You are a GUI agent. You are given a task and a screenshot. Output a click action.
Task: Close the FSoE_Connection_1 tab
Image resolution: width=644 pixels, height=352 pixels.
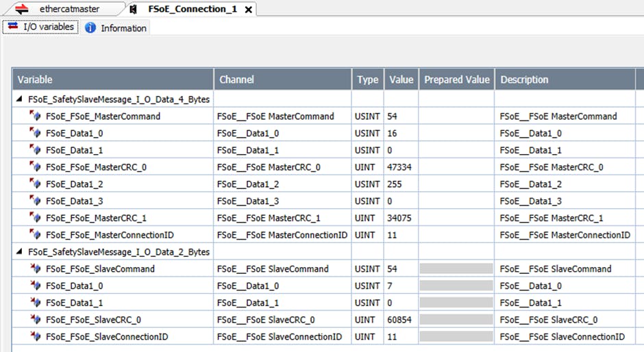pos(249,10)
